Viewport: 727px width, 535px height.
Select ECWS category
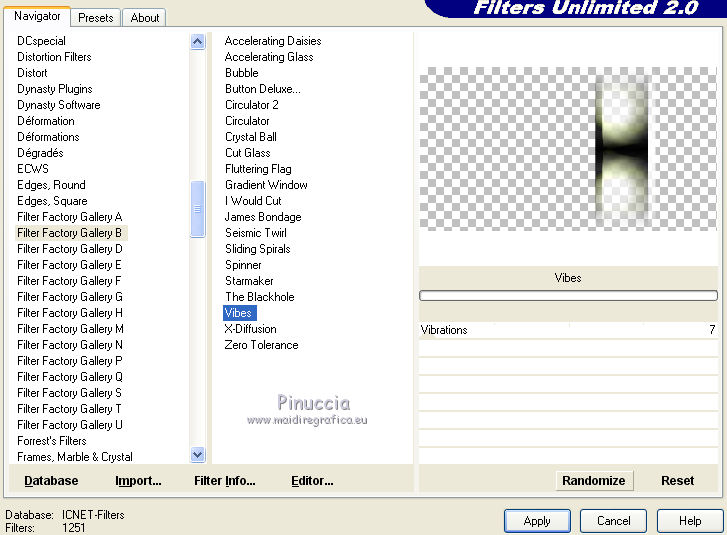[32, 169]
